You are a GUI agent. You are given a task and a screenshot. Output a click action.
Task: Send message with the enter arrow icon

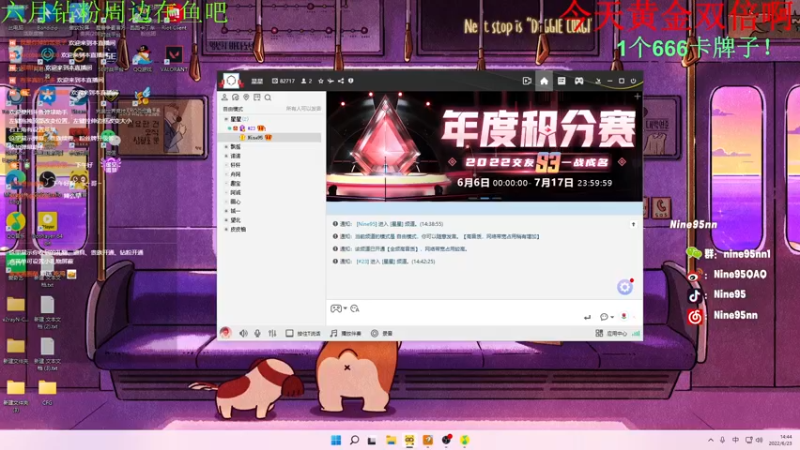(x=588, y=317)
